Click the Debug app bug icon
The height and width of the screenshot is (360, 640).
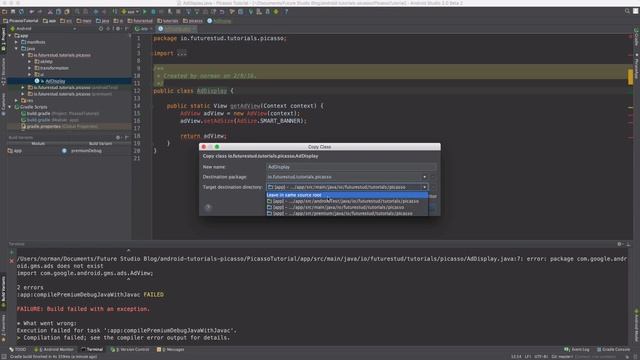[153, 11]
